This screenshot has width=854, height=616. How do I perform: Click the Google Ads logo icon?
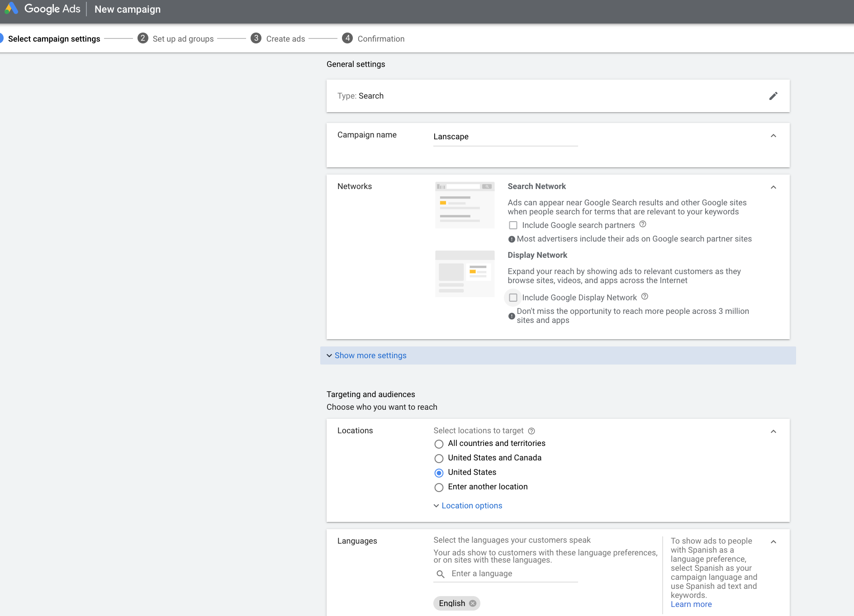coord(11,9)
